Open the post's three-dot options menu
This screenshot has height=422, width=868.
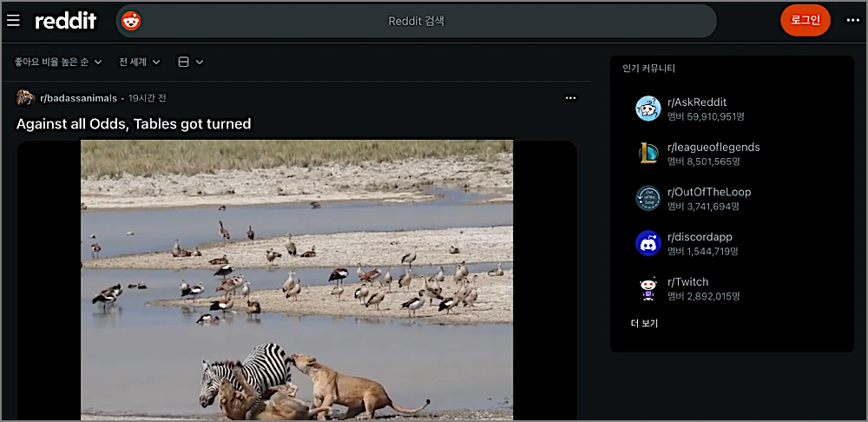click(x=570, y=98)
